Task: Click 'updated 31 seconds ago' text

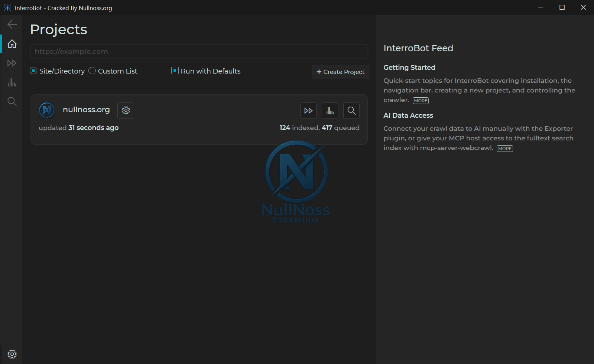Action: coord(79,128)
